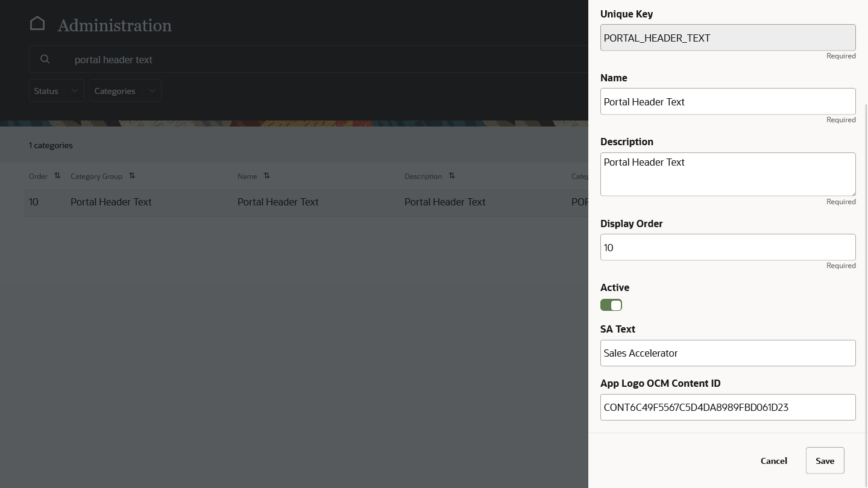Sort the Category Group column

tap(131, 175)
